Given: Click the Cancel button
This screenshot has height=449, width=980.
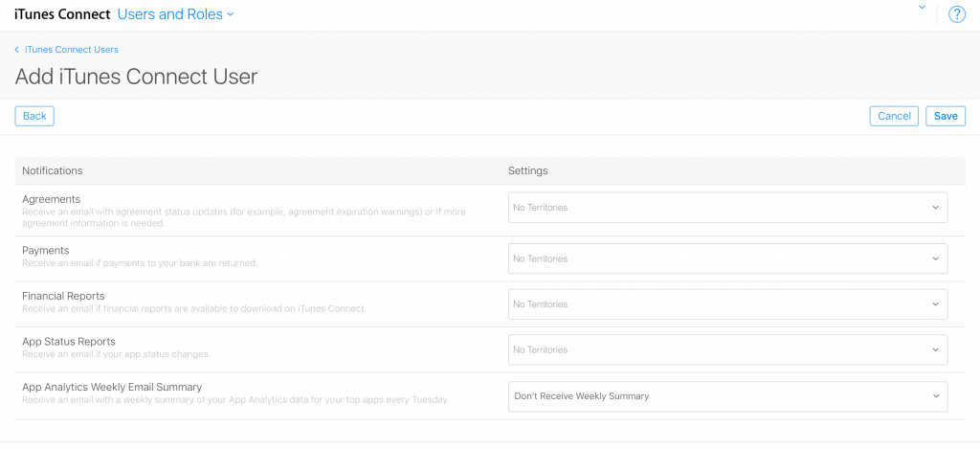Looking at the screenshot, I should (x=894, y=116).
